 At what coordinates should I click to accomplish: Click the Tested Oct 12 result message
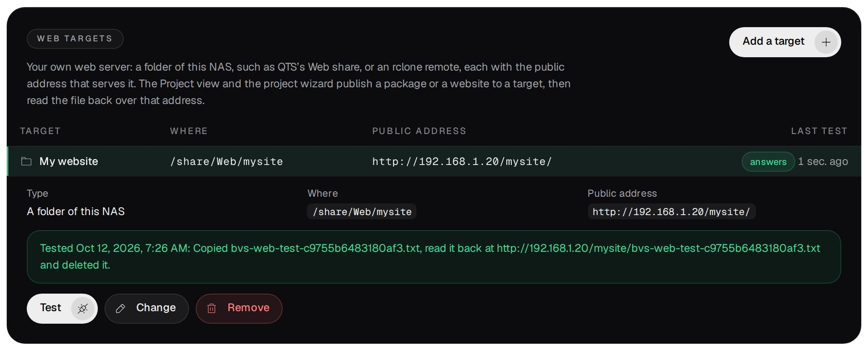point(434,257)
